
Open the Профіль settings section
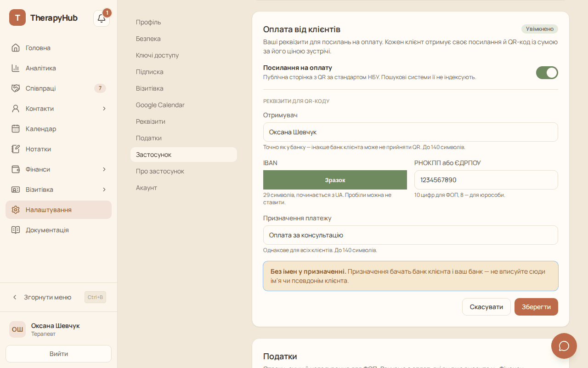pos(184,22)
